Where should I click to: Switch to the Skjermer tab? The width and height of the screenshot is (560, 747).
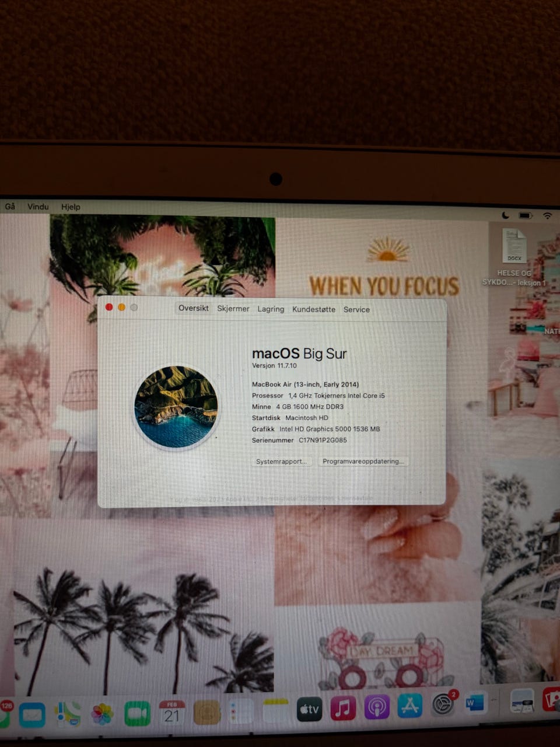[x=233, y=309]
